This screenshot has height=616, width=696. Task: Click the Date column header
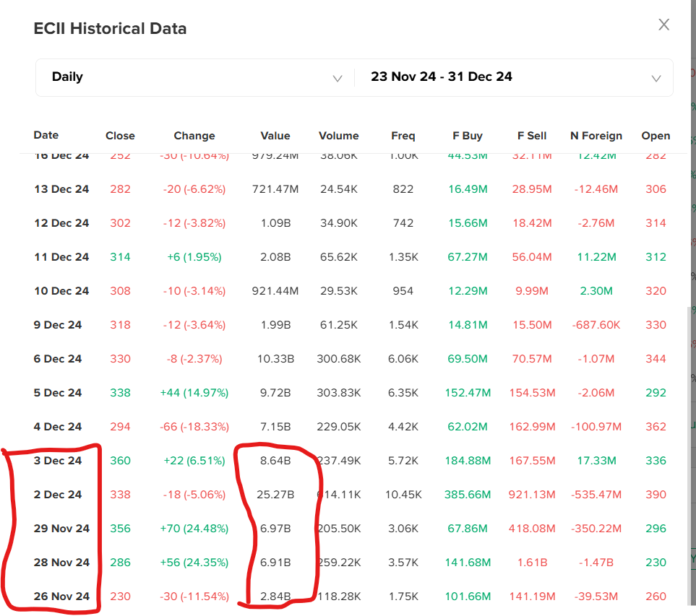click(x=46, y=135)
